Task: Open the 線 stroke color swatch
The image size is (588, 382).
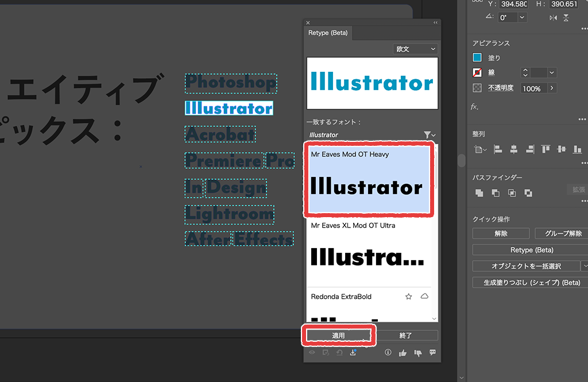Action: tap(477, 72)
